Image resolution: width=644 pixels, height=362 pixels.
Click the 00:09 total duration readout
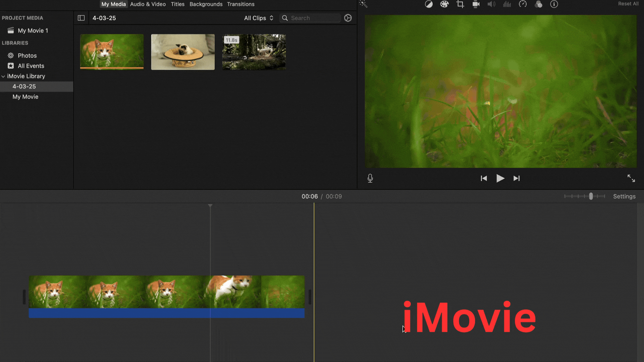point(334,197)
